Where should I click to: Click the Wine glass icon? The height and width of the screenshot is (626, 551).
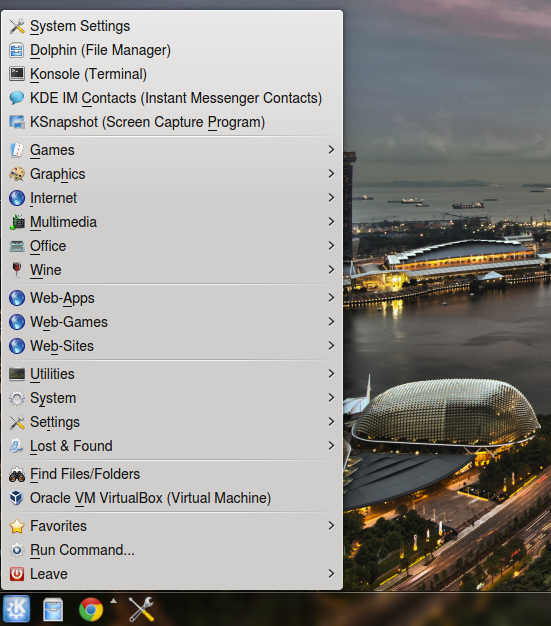point(17,270)
